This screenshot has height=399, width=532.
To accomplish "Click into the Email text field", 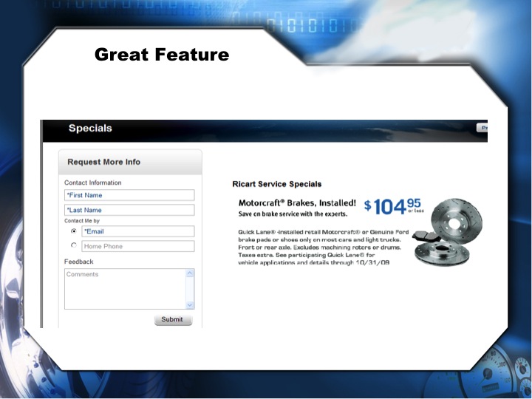I will click(x=137, y=231).
